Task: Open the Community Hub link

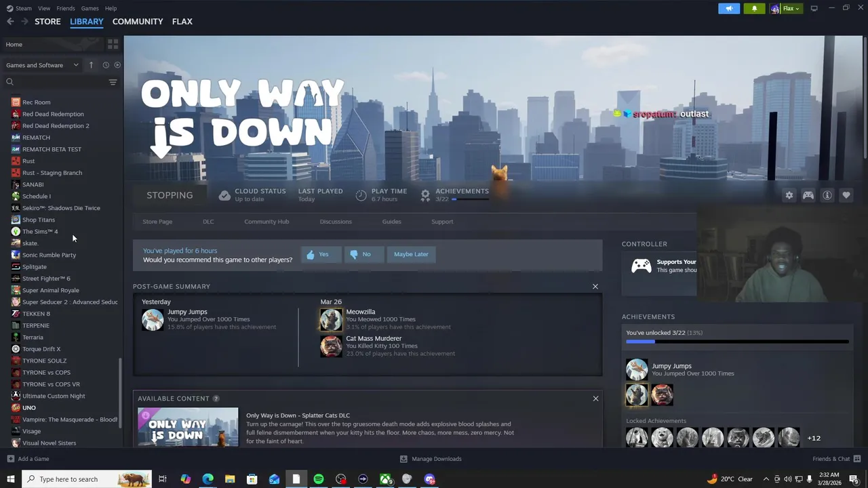Action: click(x=267, y=222)
